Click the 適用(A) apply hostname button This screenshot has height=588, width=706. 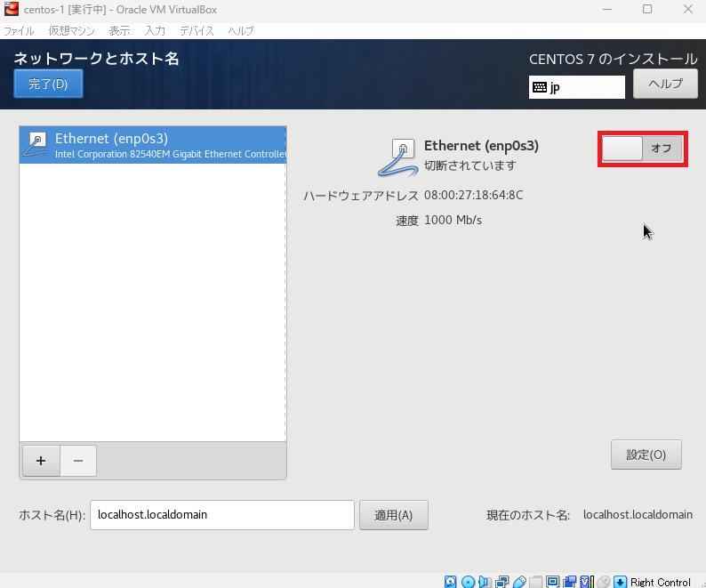(394, 515)
